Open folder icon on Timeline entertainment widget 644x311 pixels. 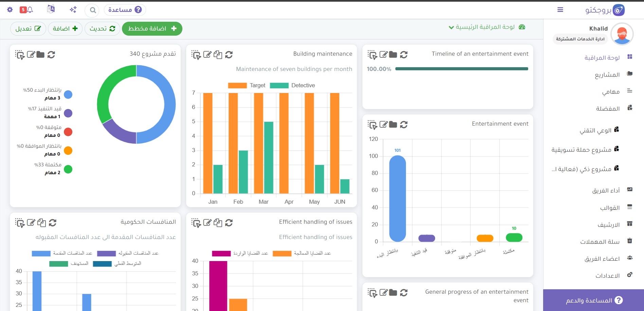click(x=393, y=54)
